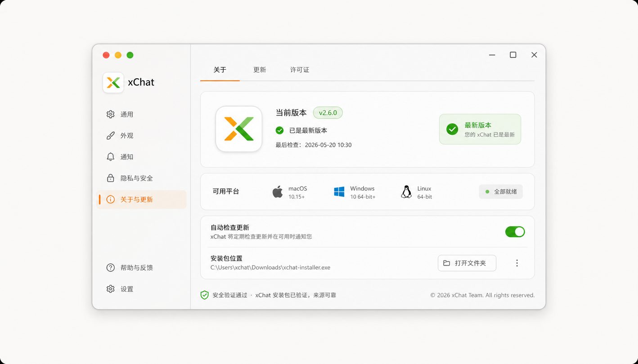Open 设置 at sidebar bottom

click(x=142, y=289)
